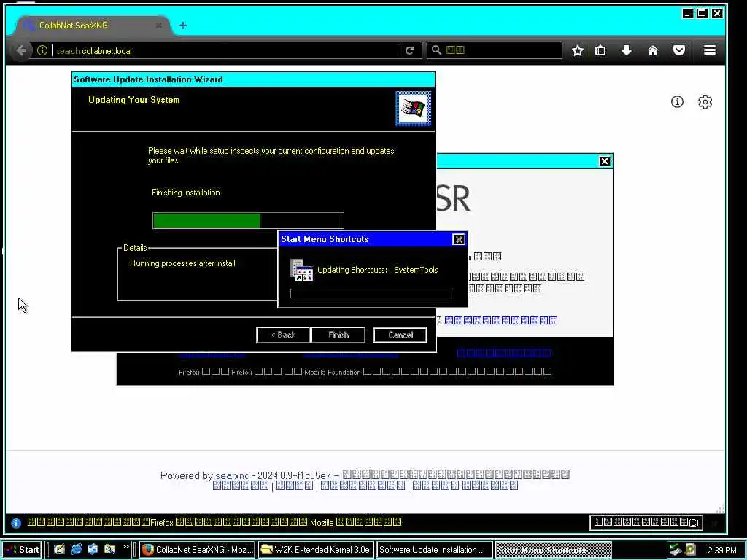Launch Show Desktop from the Quick Launch bar
Image resolution: width=747 pixels, height=560 pixels.
point(59,549)
